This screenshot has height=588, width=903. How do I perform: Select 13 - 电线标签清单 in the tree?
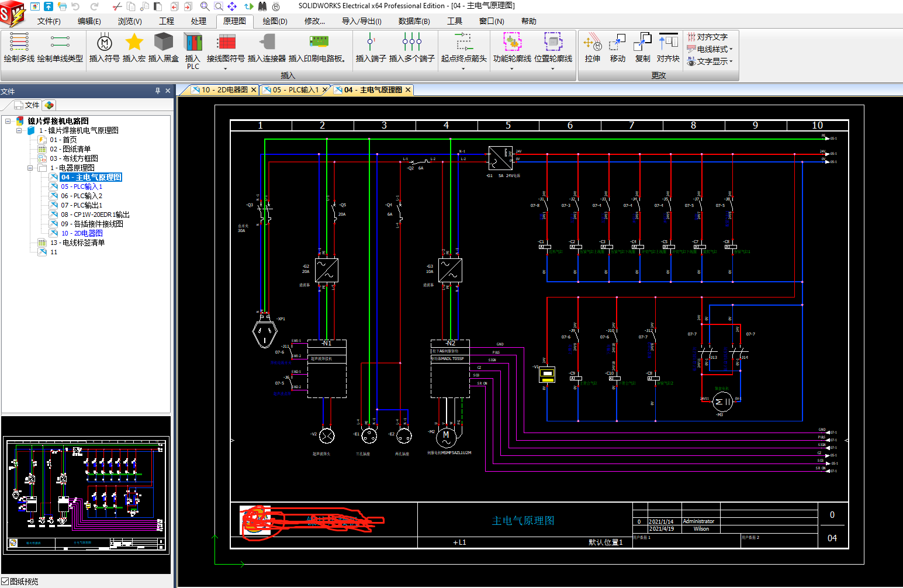(77, 243)
